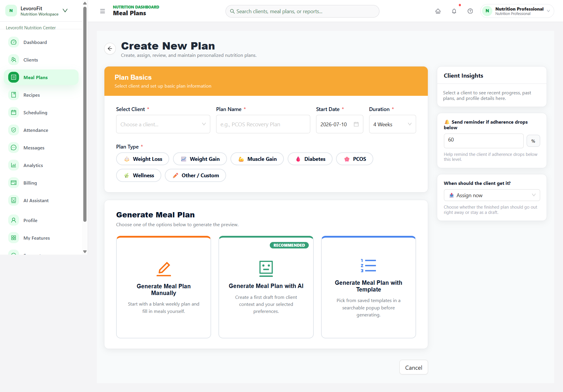Image resolution: width=563 pixels, height=392 pixels.
Task: Click the sidebar scrollbar down arrow
Action: point(85,252)
